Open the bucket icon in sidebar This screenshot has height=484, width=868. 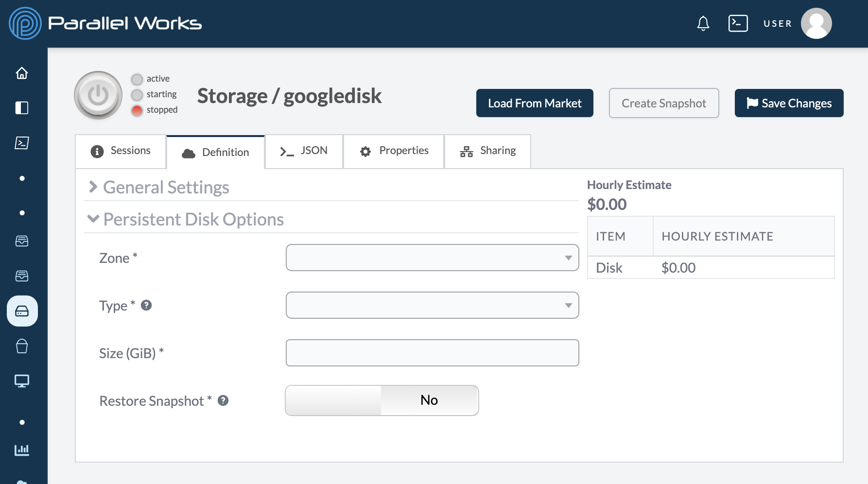coord(22,346)
